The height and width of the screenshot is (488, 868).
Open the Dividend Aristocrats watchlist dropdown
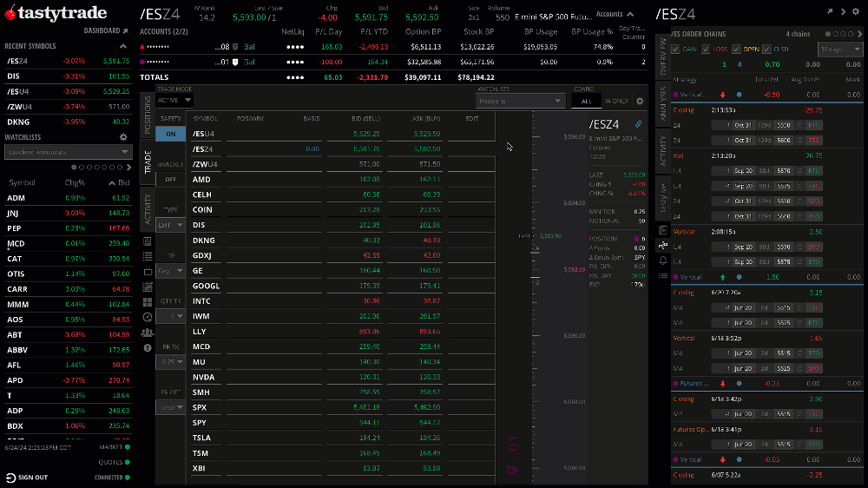pos(68,152)
